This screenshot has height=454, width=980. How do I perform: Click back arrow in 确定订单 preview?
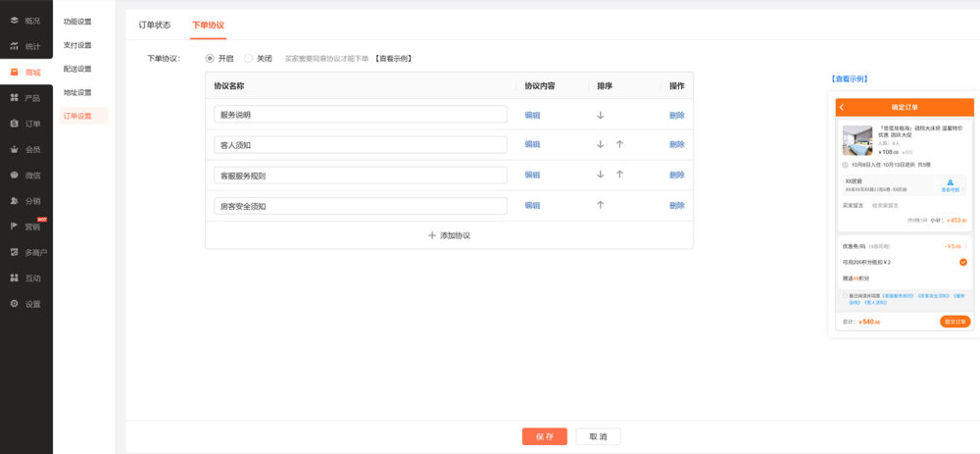tap(842, 108)
